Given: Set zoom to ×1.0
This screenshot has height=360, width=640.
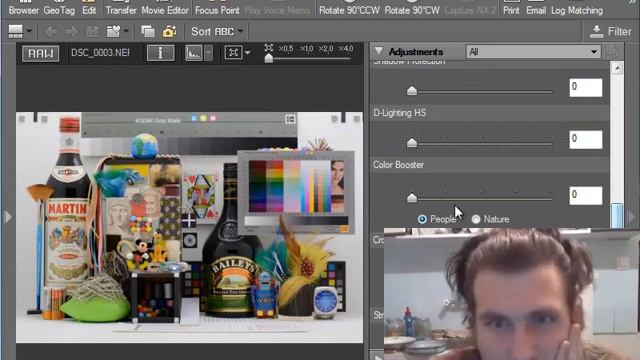Looking at the screenshot, I should [307, 49].
